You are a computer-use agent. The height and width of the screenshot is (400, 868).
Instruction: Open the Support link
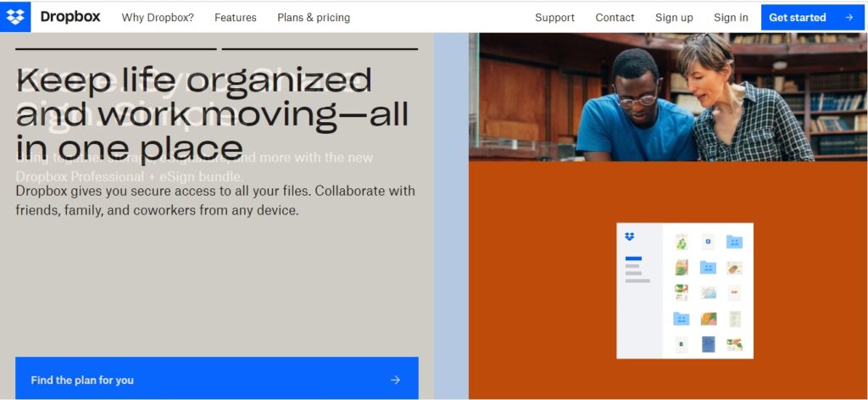[554, 18]
